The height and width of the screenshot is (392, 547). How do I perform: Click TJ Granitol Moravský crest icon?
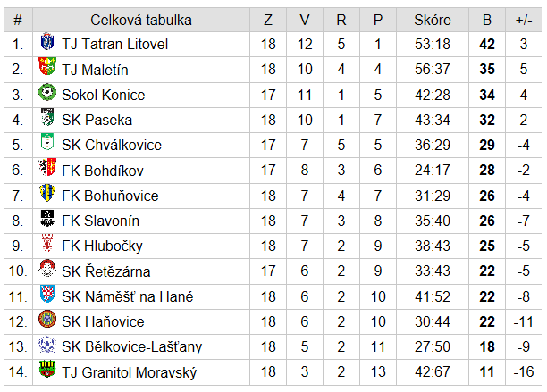(47, 370)
